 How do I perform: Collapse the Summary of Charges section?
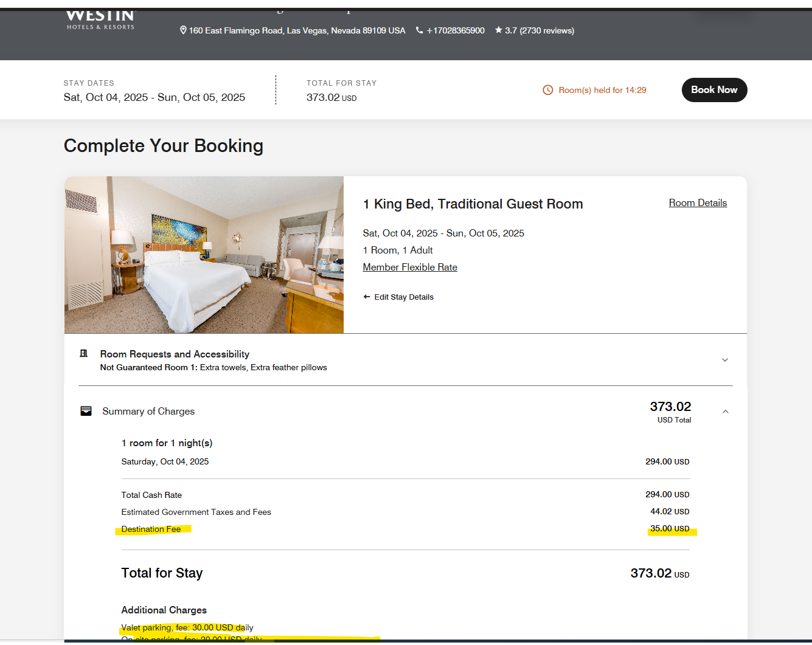coord(725,412)
